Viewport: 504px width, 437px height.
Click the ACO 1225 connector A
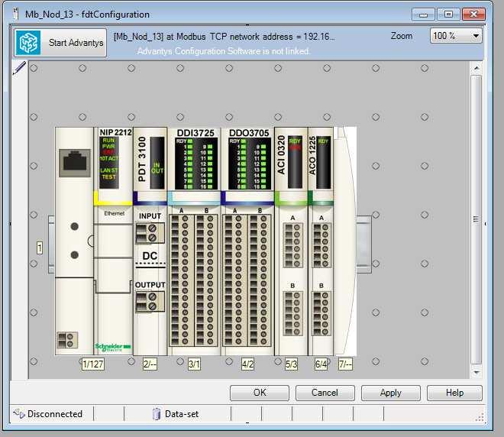tap(321, 246)
